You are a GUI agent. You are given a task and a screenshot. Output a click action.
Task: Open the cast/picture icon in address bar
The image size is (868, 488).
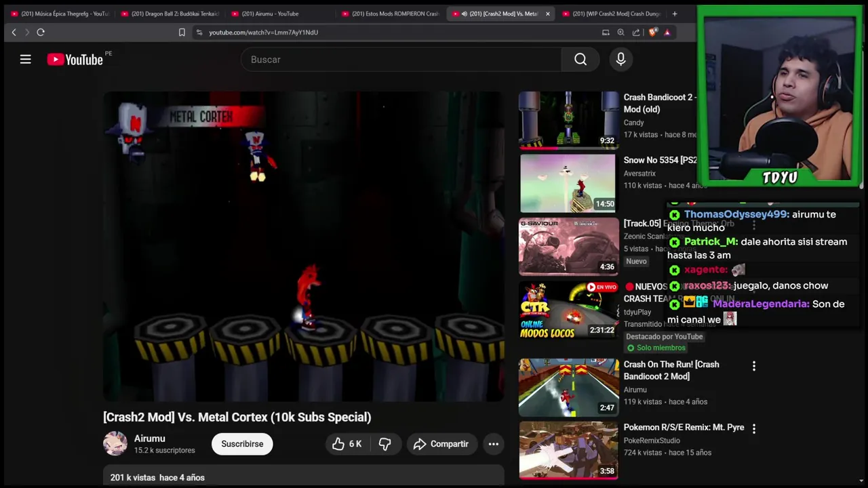606,32
